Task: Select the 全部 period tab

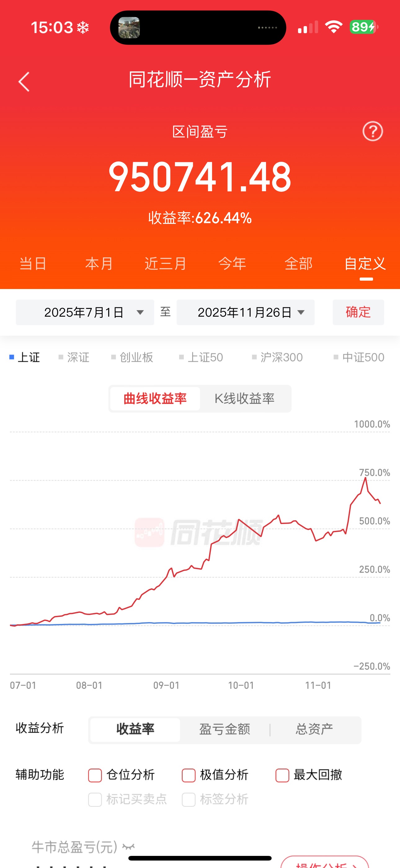Action: tap(298, 264)
